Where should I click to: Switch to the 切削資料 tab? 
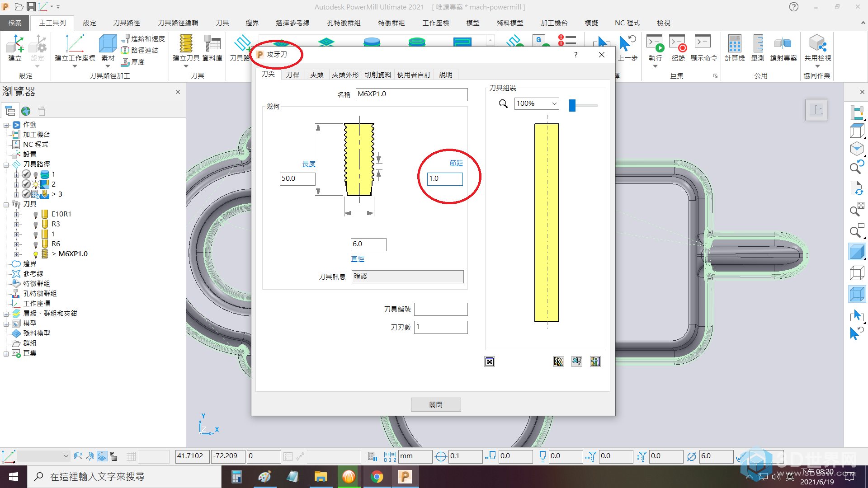pyautogui.click(x=378, y=75)
